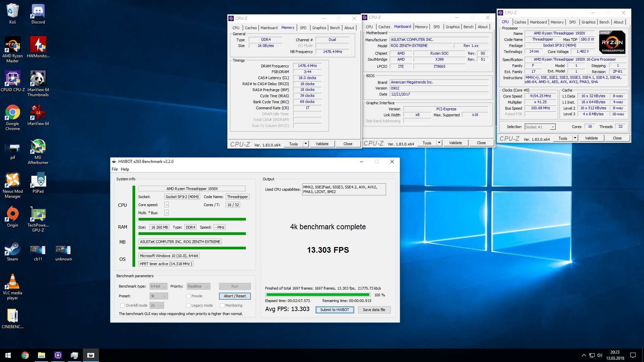Viewport: 644px width, 362px height.
Task: Open the unknown image file on desktop
Action: [63, 253]
